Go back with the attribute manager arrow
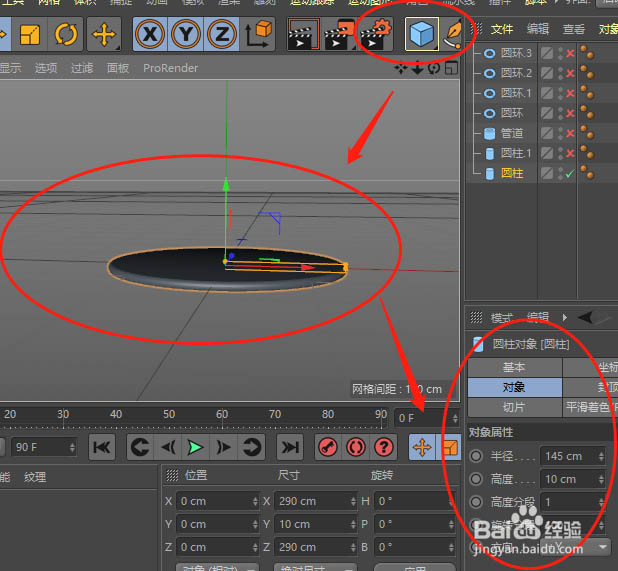618x571 pixels. 585,317
